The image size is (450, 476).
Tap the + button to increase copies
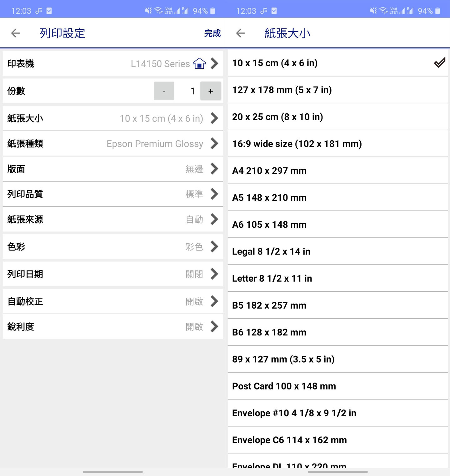[210, 91]
